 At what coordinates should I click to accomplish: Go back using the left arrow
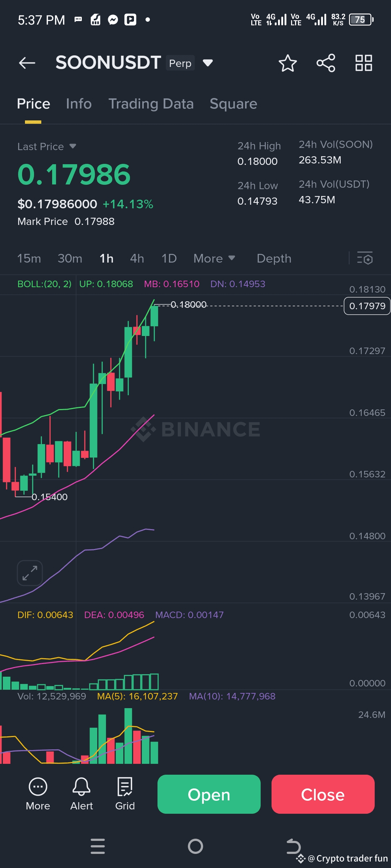pos(27,63)
